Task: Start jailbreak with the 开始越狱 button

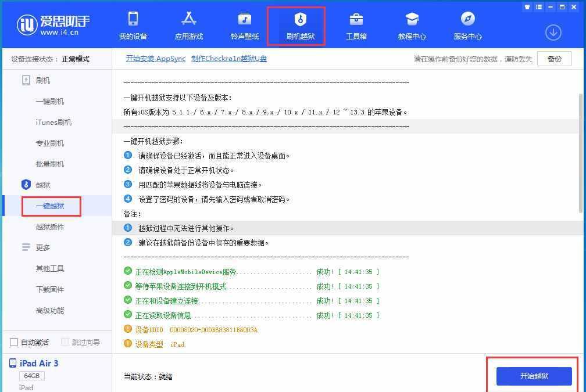Action: click(x=534, y=376)
